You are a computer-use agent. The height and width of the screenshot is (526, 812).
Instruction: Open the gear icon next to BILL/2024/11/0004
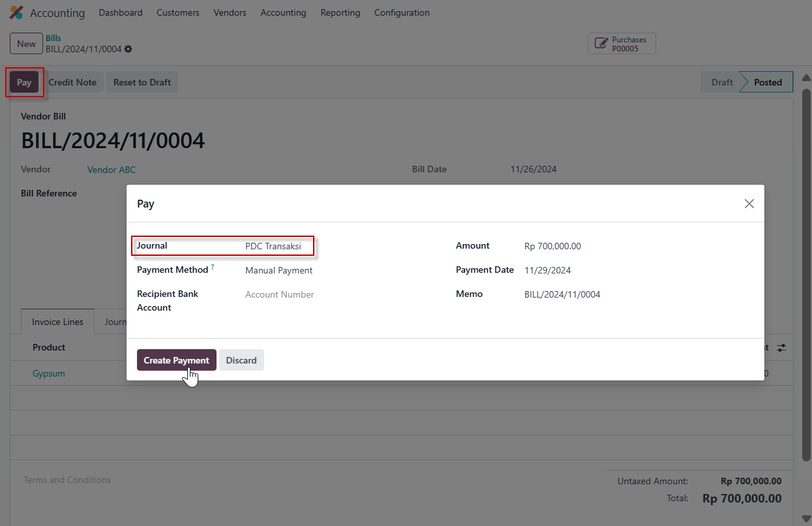coord(128,50)
